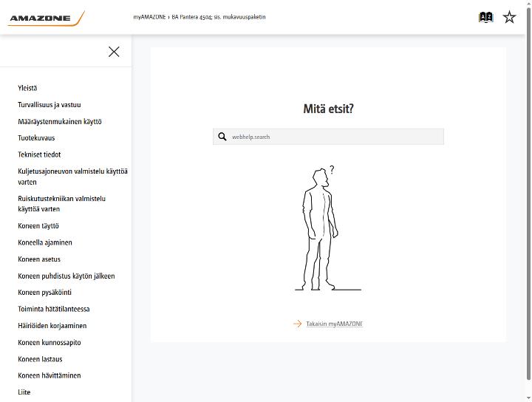Close the navigation sidebar with X

coord(114,52)
